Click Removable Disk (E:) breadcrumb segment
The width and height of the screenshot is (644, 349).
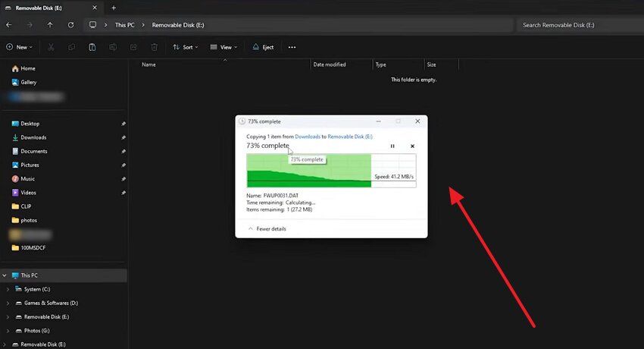178,25
